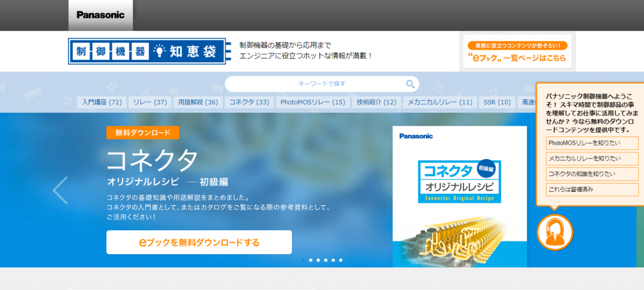This screenshot has height=290, width=644.
Task: Show the previous carousel slide arrow
Action: 60,190
